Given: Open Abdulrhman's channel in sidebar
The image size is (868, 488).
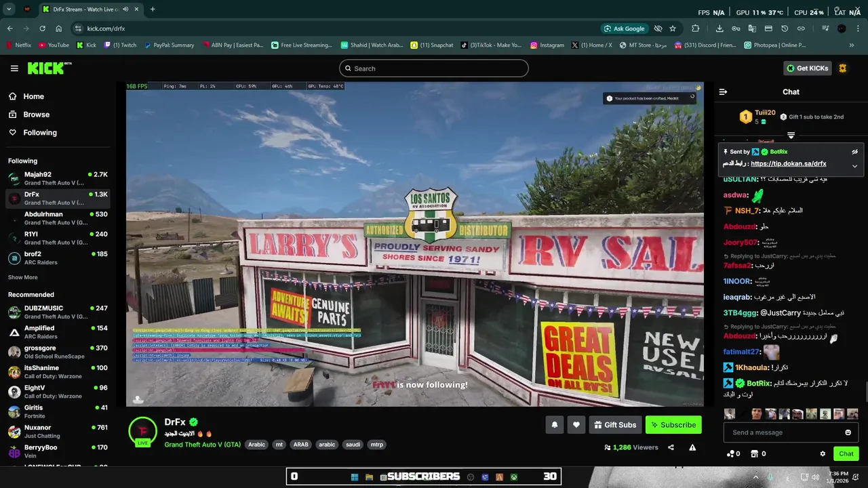Looking at the screenshot, I should 57,218.
